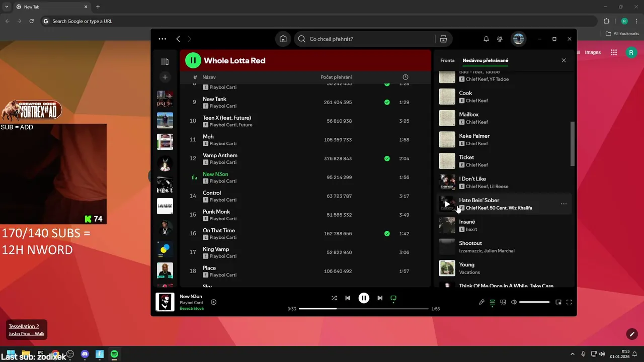Toggle saved checkmark on New Tank row
This screenshot has height=362, width=644.
click(x=387, y=102)
